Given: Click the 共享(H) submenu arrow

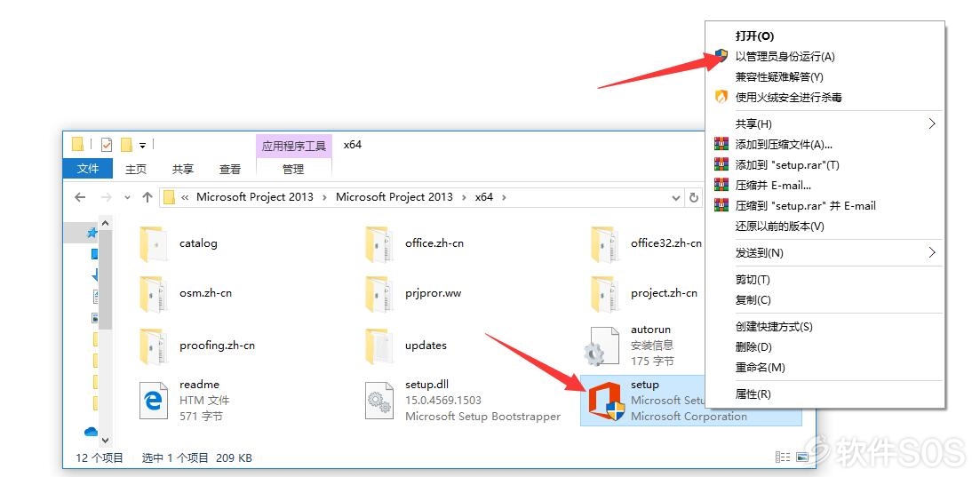Looking at the screenshot, I should click(x=932, y=123).
